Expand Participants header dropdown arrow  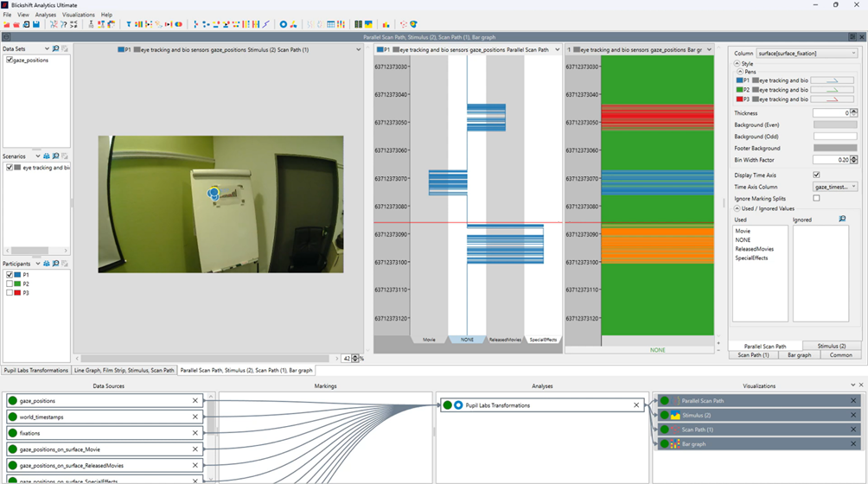38,264
